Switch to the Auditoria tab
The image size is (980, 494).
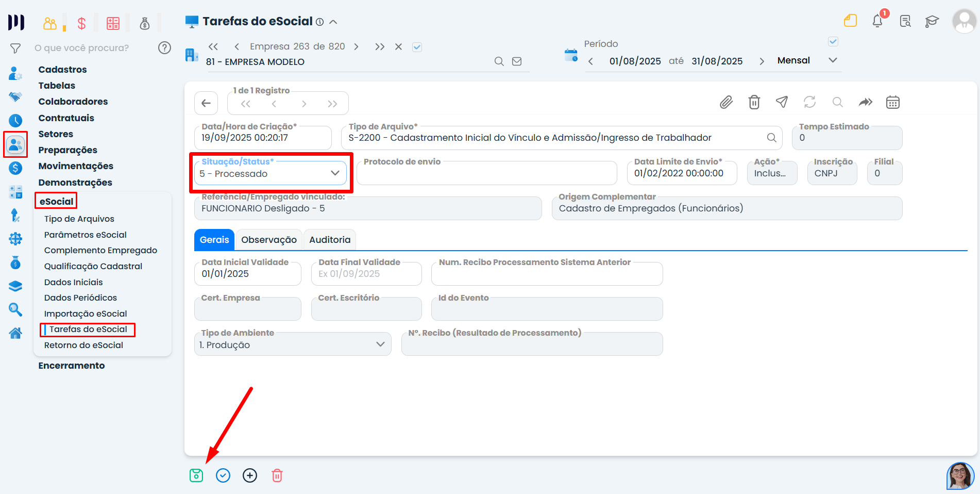330,240
